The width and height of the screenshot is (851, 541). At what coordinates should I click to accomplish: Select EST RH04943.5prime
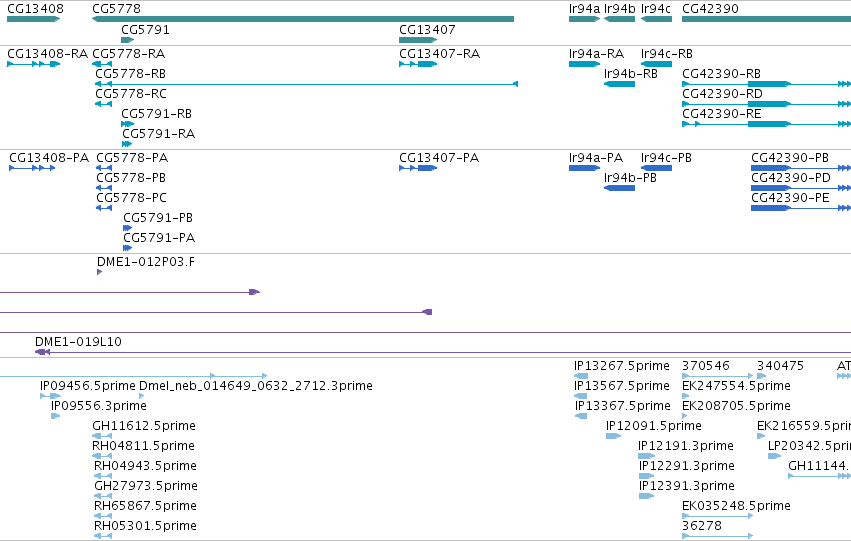coord(145,466)
